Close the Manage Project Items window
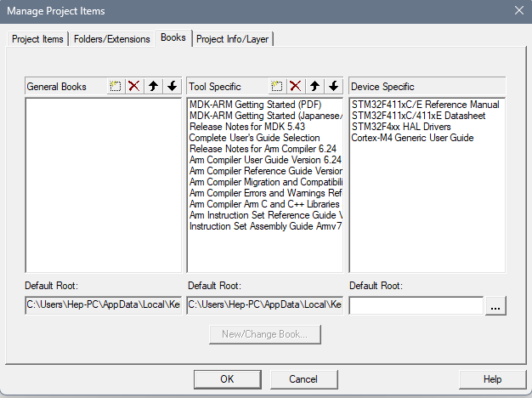The width and height of the screenshot is (532, 398). [519, 10]
